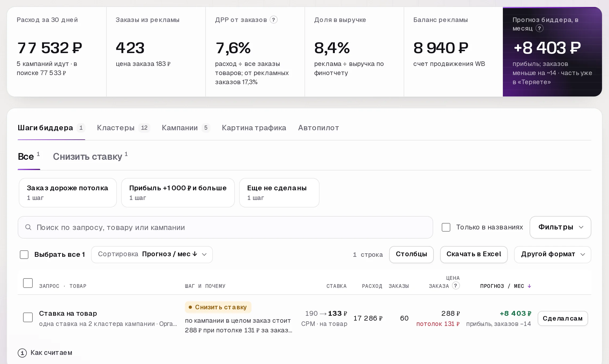Viewport: 609px width, 364px height.
Task: Open help icon next to ДРР от заказов
Action: (x=273, y=20)
